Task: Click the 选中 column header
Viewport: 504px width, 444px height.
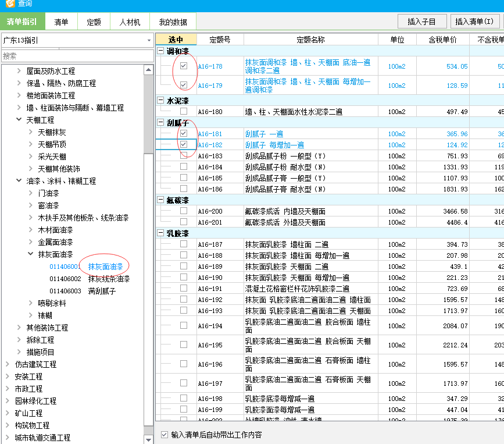Action: pos(176,40)
